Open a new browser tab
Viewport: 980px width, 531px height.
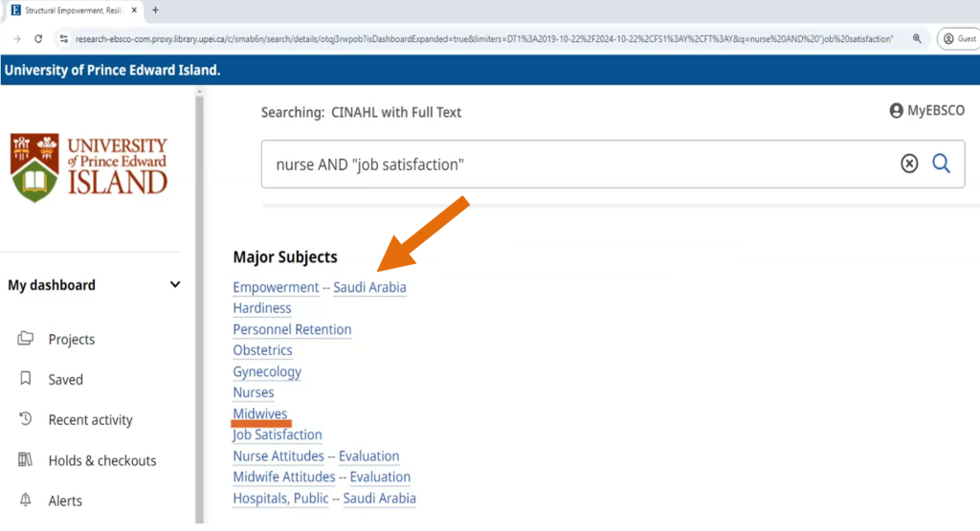[x=155, y=11]
